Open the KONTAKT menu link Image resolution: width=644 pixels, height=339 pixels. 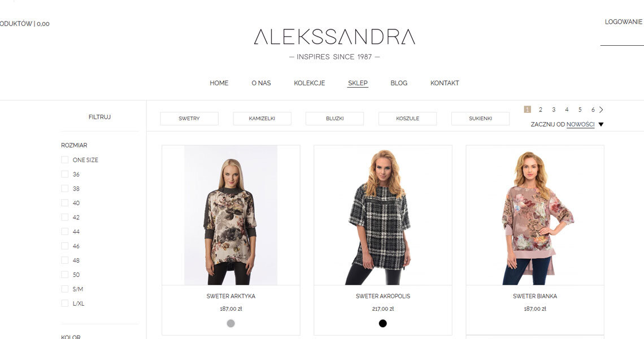coord(445,83)
